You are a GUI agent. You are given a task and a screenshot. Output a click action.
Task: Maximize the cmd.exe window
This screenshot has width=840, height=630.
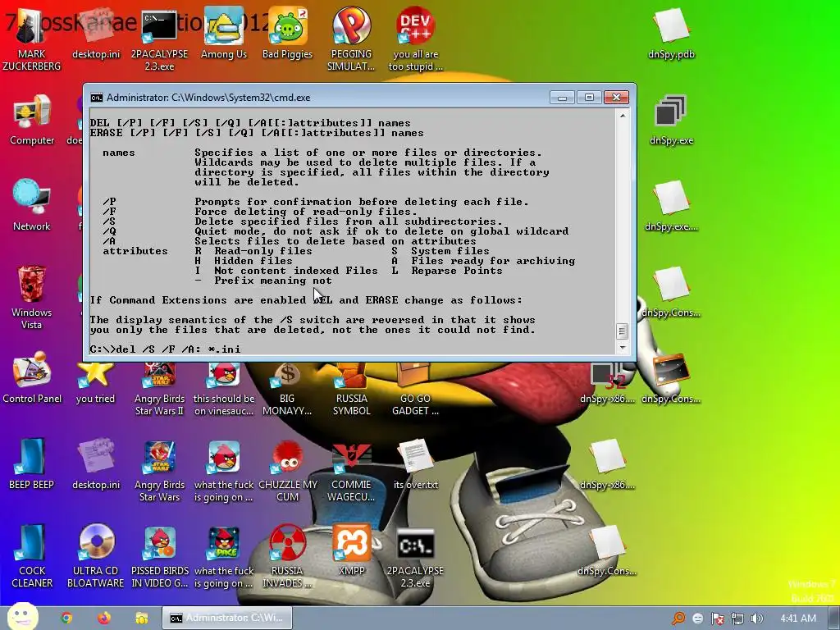tap(589, 98)
